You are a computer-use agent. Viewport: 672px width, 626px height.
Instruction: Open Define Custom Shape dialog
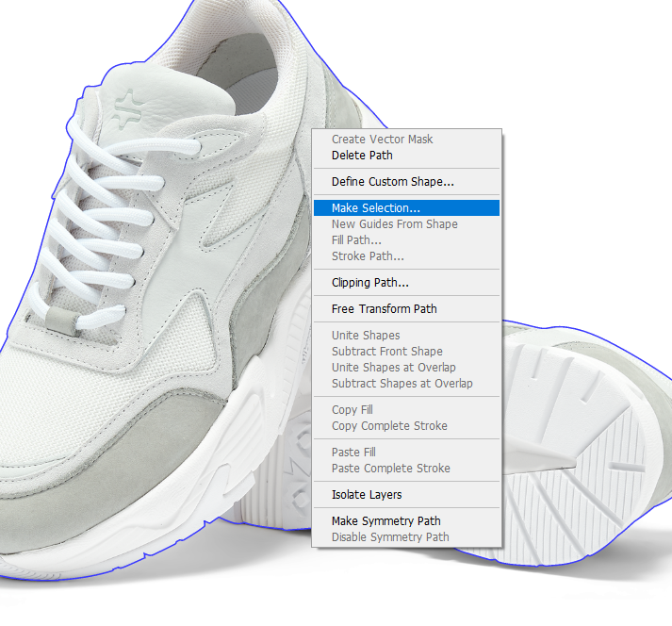coord(392,182)
